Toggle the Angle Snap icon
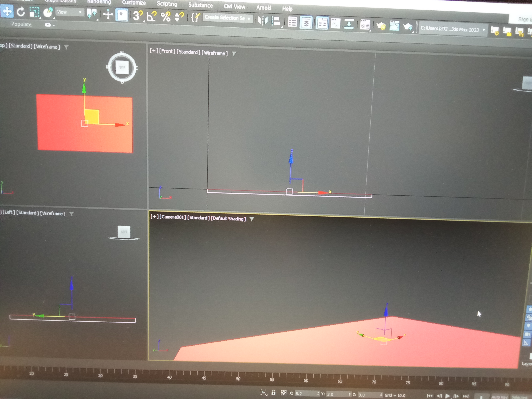The image size is (532, 399). click(x=152, y=16)
